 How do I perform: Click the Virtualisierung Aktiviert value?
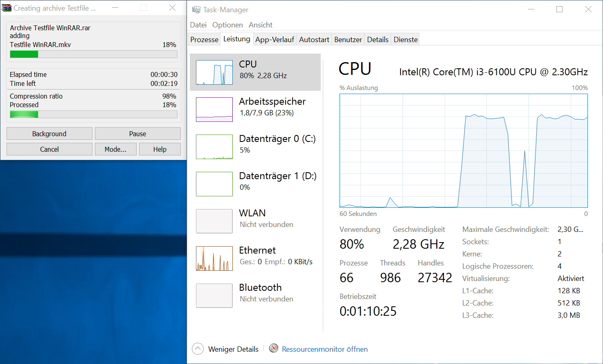point(571,279)
